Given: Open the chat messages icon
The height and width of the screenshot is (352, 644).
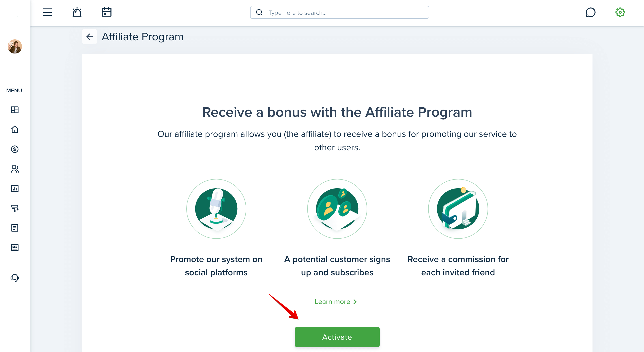Looking at the screenshot, I should point(590,12).
